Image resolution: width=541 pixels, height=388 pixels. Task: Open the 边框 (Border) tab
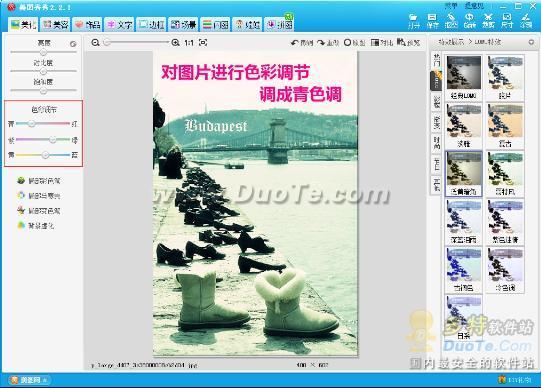[151, 24]
